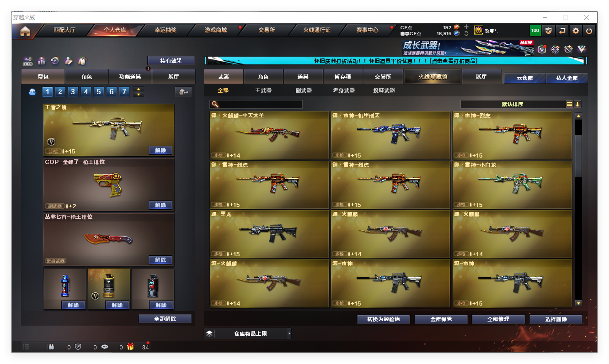Click the gift box icon in status bar
Image resolution: width=609 pixels, height=364 pixels.
130,347
